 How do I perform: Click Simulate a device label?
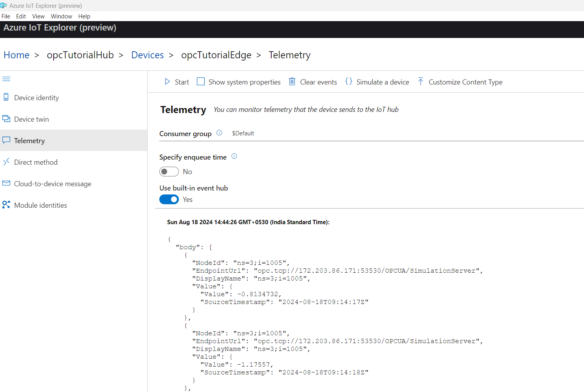tap(383, 82)
